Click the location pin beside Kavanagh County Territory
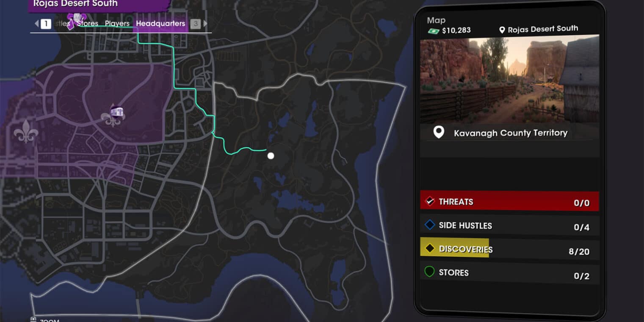The image size is (644, 322). click(x=439, y=133)
